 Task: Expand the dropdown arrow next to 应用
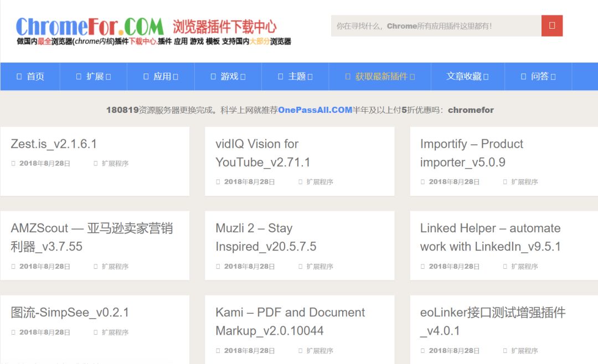(176, 77)
